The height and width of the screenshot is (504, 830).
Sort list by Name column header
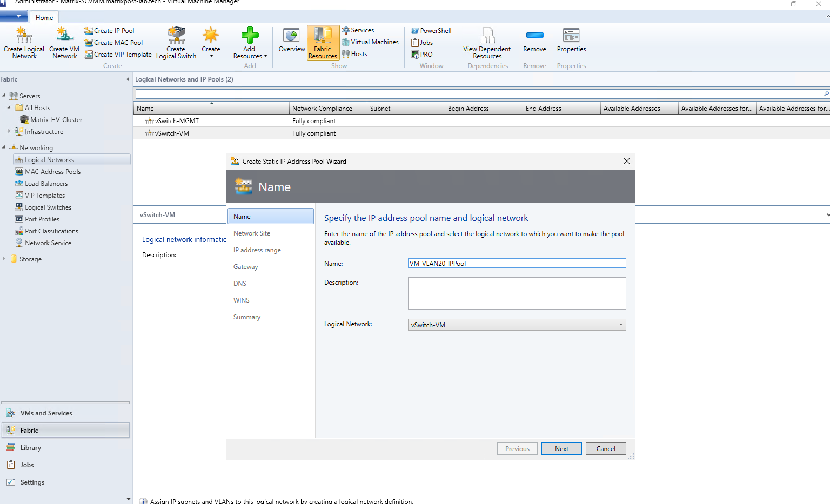[x=211, y=109]
